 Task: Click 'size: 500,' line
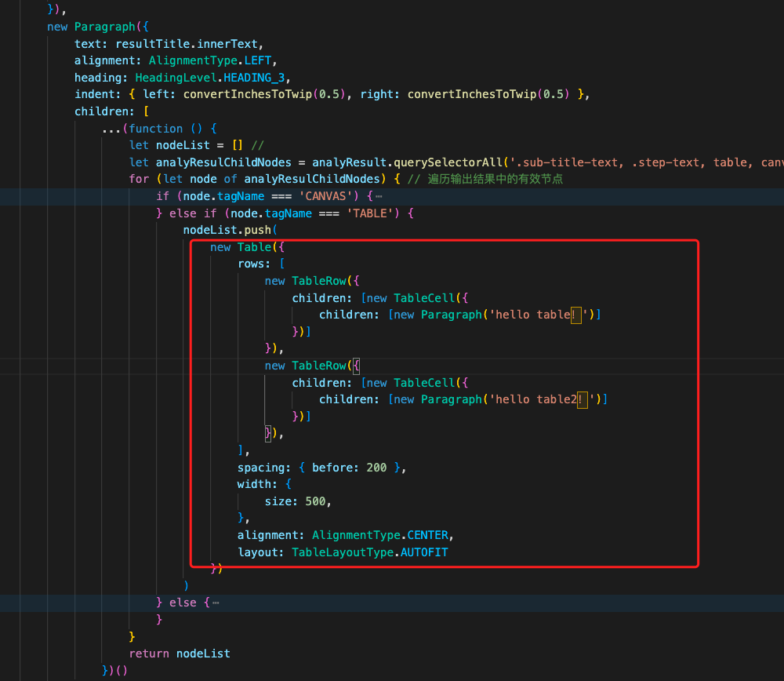[x=298, y=501]
